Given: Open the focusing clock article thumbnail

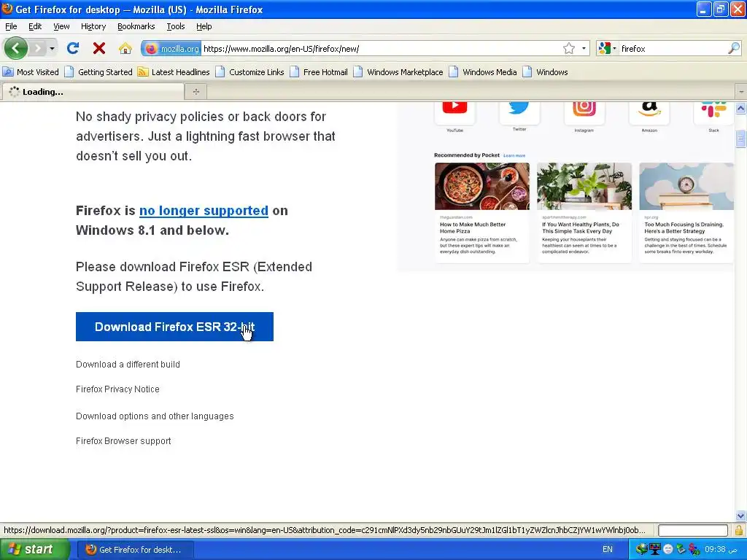Looking at the screenshot, I should (686, 186).
